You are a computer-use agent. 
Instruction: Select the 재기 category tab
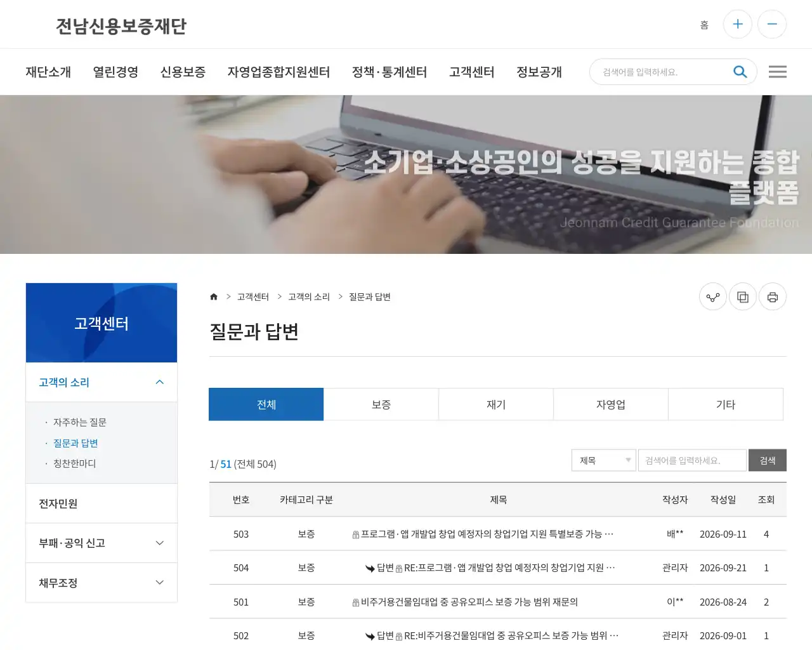pos(496,404)
